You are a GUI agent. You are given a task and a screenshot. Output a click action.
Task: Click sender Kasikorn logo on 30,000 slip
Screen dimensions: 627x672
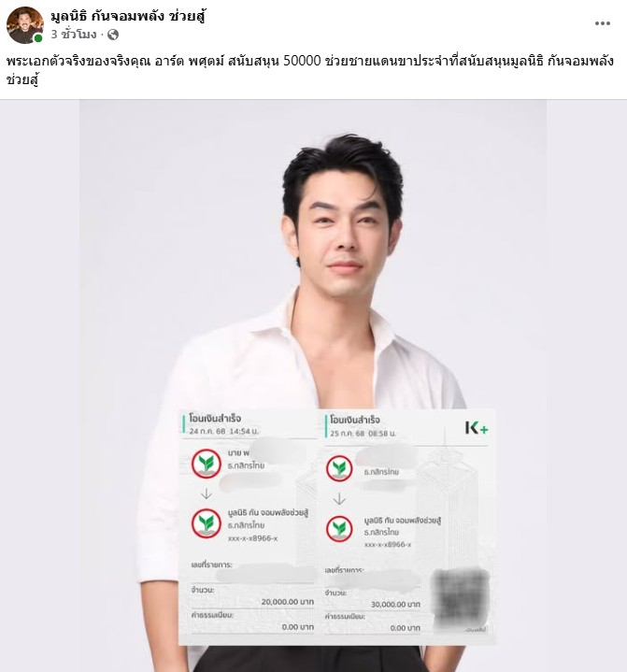click(x=339, y=468)
